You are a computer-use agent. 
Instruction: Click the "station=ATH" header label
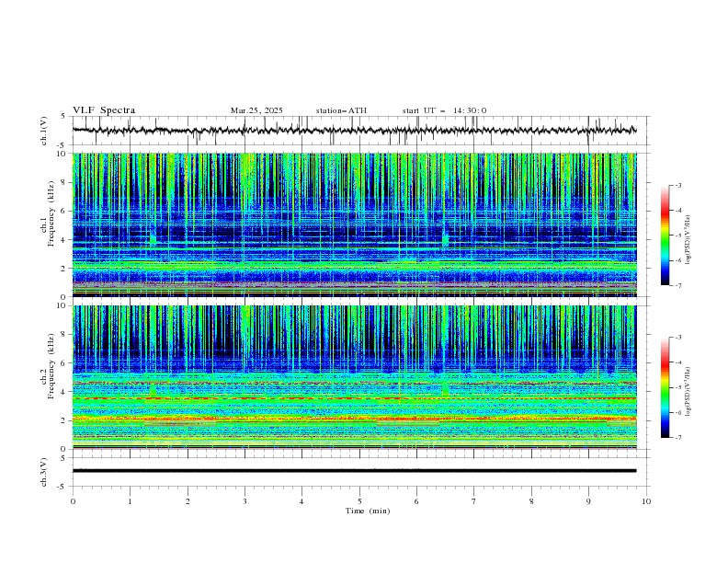[x=341, y=110]
